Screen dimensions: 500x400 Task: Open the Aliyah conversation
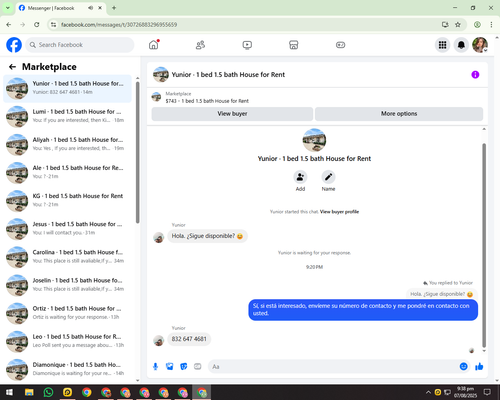67,145
